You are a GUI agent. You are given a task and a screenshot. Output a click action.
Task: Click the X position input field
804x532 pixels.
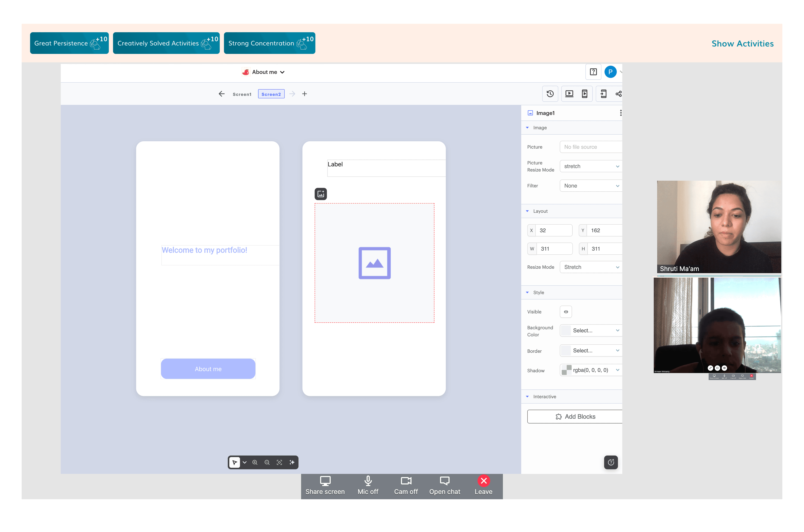point(554,230)
